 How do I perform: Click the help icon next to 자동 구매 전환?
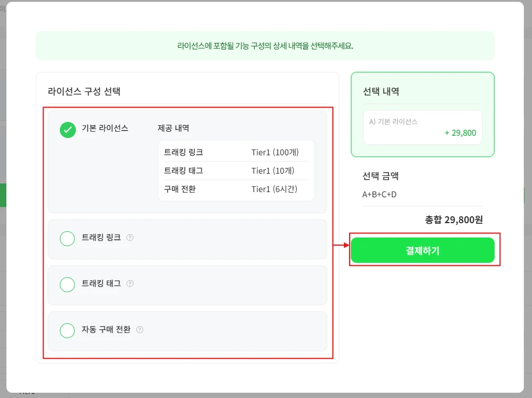click(140, 330)
